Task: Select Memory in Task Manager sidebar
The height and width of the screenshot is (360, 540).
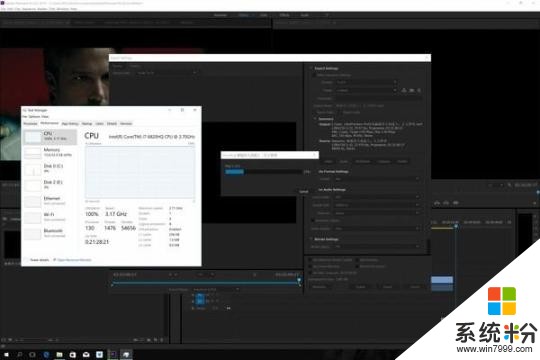Action: [50, 152]
